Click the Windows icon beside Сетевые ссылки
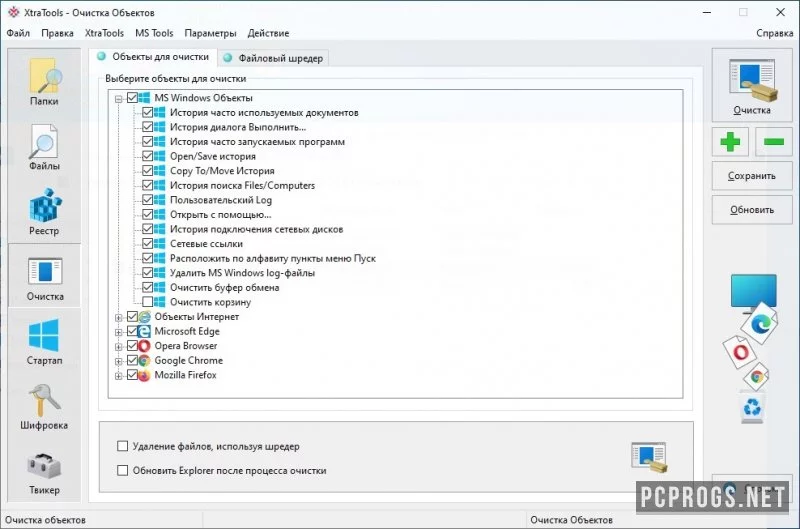This screenshot has width=800, height=529. pos(160,244)
